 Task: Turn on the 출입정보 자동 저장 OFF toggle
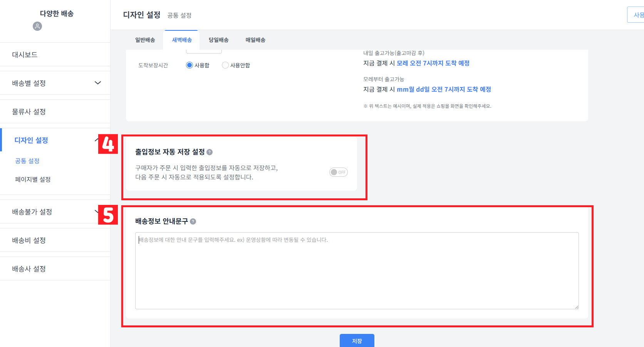338,172
